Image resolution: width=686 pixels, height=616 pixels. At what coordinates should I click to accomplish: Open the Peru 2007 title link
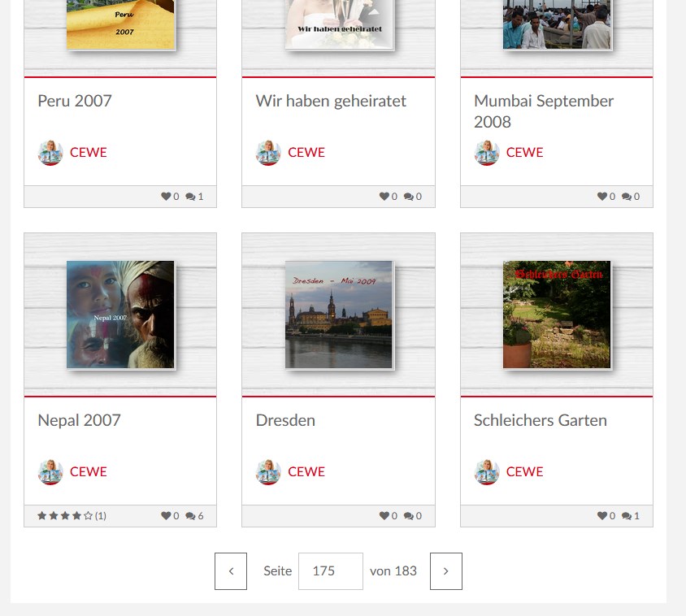click(x=75, y=101)
